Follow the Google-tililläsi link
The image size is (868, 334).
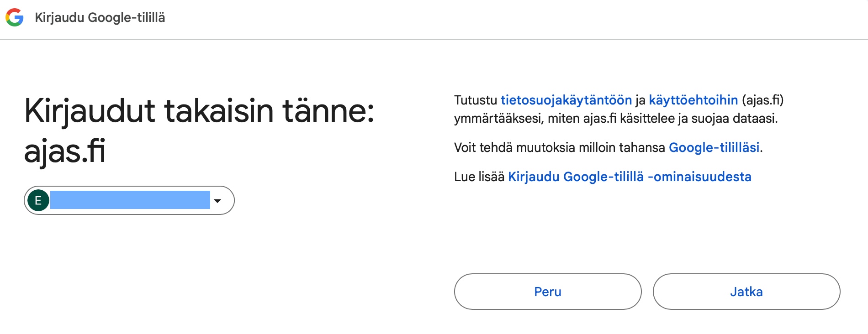(x=714, y=147)
